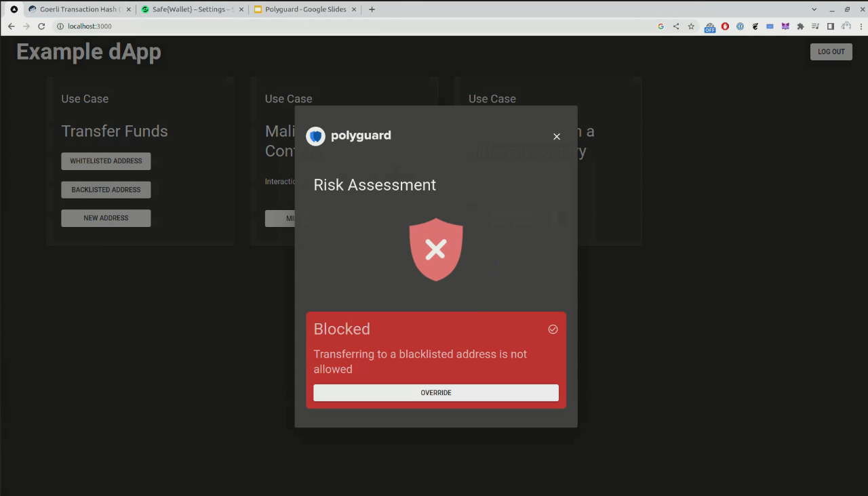Image resolution: width=868 pixels, height=496 pixels.
Task: Click the Backlisted Address button
Action: (106, 190)
